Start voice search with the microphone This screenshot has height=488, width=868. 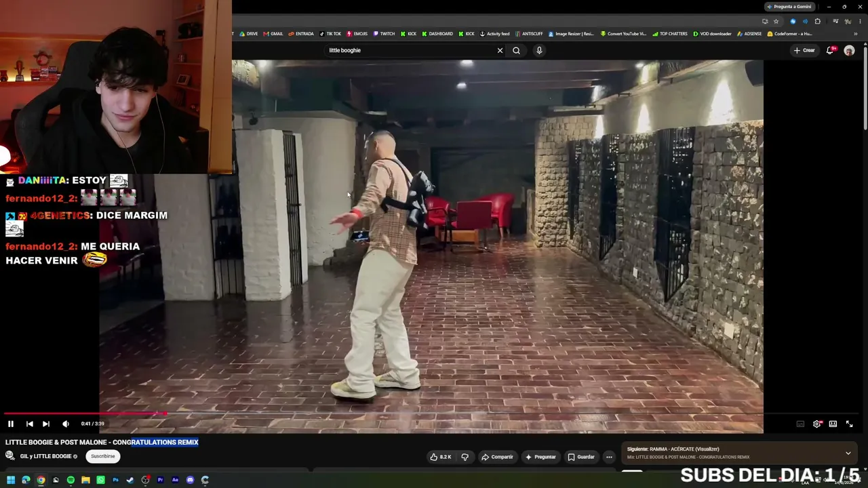(x=539, y=50)
